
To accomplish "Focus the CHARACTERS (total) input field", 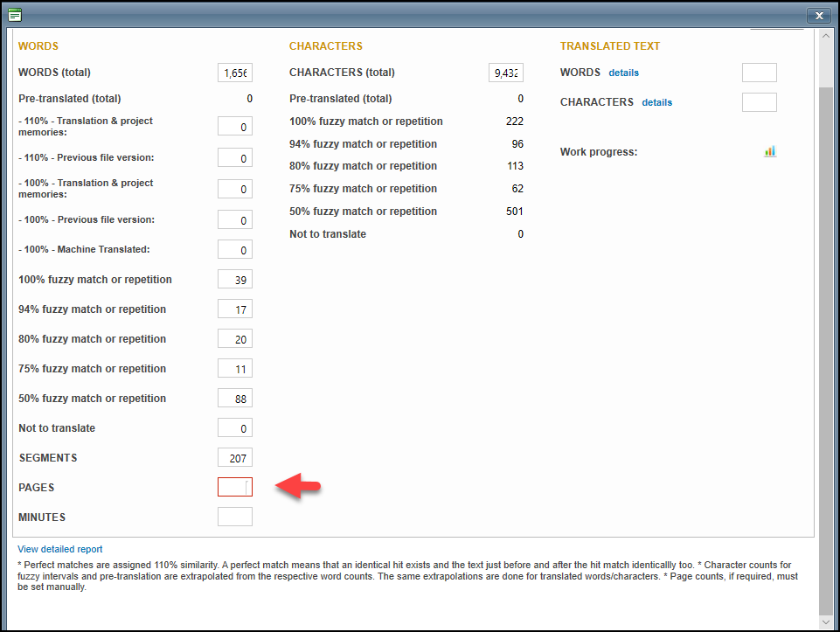I will (x=505, y=73).
